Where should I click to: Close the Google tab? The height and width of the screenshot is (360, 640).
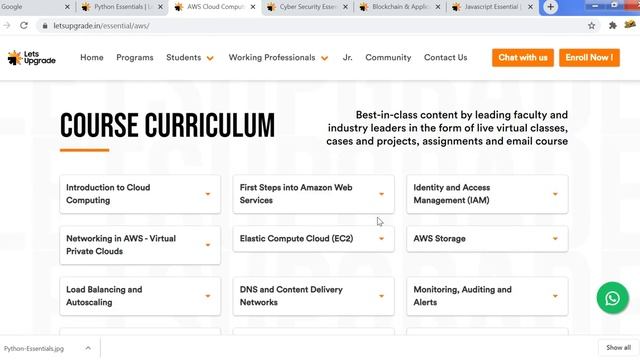[67, 7]
